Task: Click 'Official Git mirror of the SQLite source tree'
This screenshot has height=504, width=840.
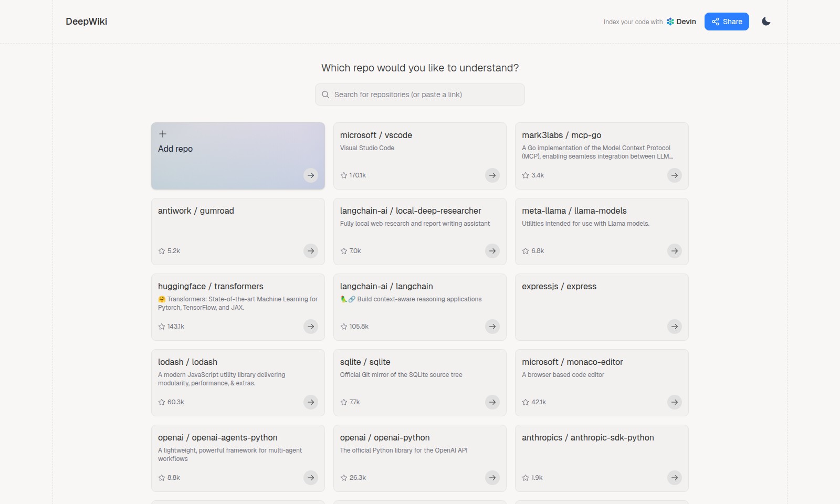Action: point(401,375)
